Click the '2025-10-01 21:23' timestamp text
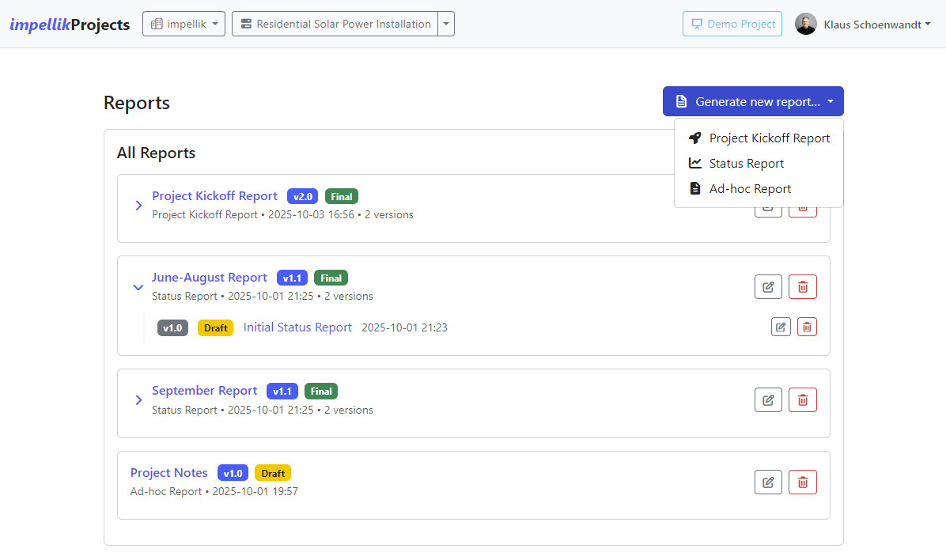Viewport: 946px width, 560px height. pyautogui.click(x=405, y=327)
